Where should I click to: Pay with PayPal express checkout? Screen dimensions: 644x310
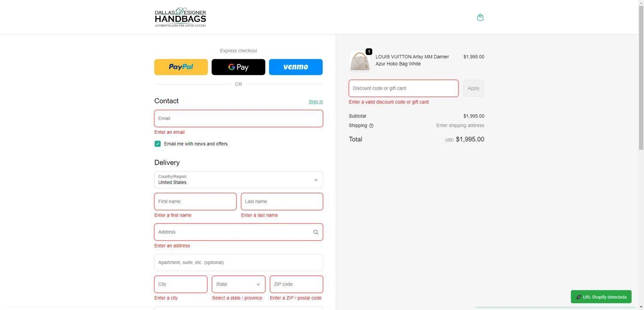pos(181,67)
